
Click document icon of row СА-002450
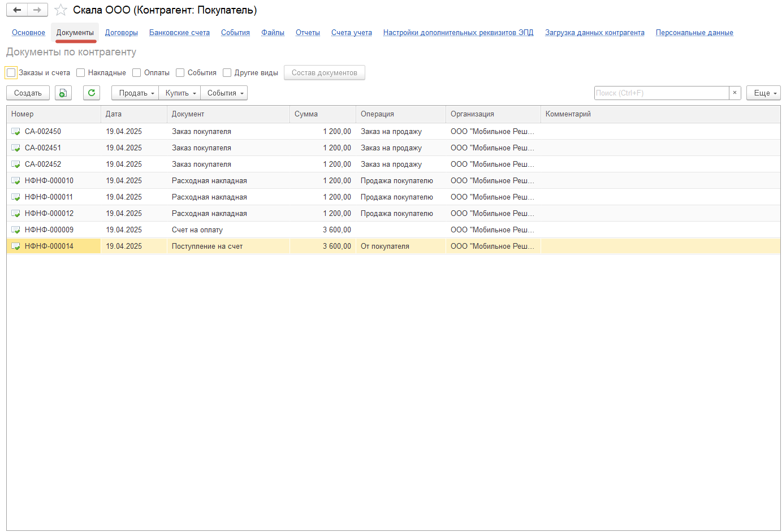coord(16,132)
